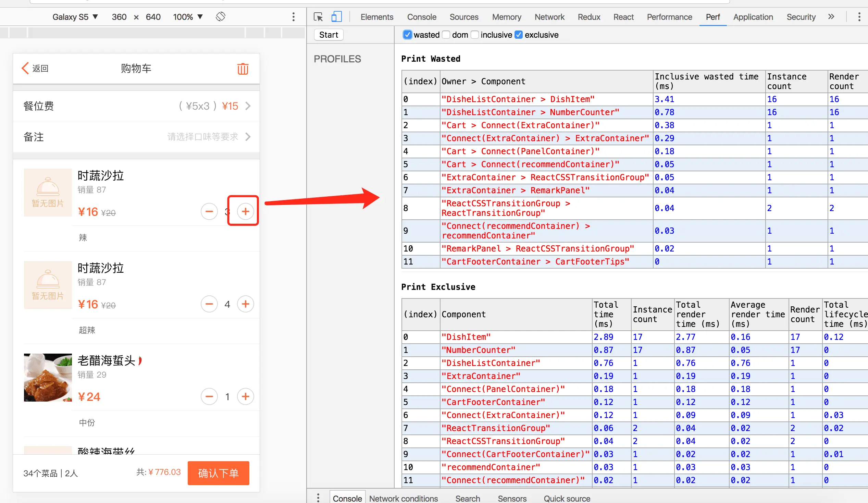The height and width of the screenshot is (503, 868).
Task: Open the 100% zoom dropdown
Action: tap(188, 17)
